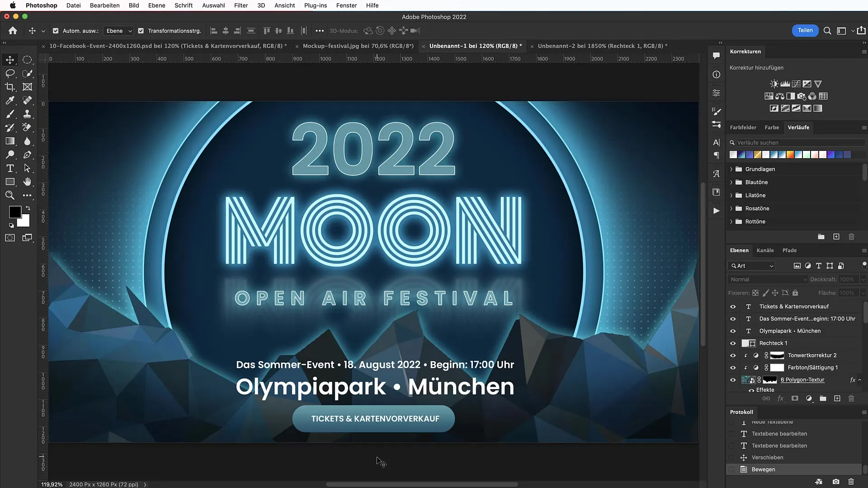
Task: Click the Verläufe tab in swatches panel
Action: point(798,127)
